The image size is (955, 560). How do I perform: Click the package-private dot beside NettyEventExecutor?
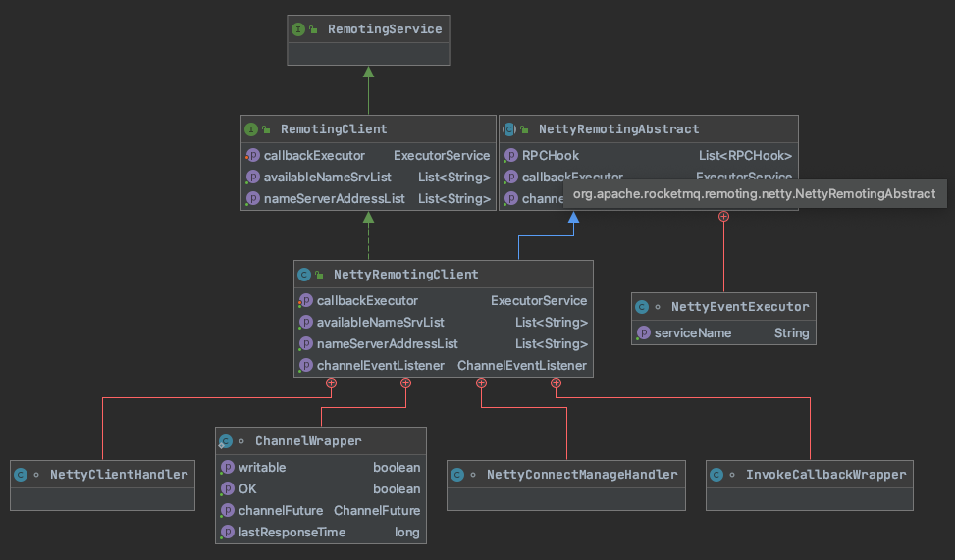tap(658, 307)
